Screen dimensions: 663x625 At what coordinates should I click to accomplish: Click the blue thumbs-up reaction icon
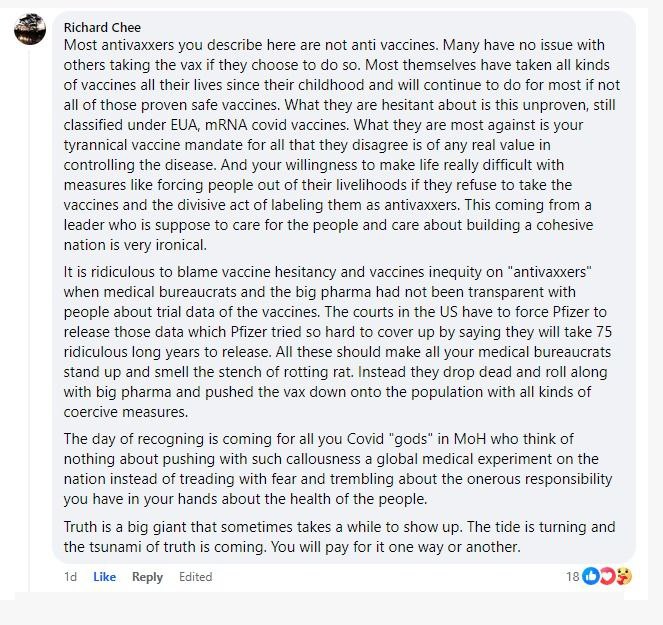(x=591, y=576)
